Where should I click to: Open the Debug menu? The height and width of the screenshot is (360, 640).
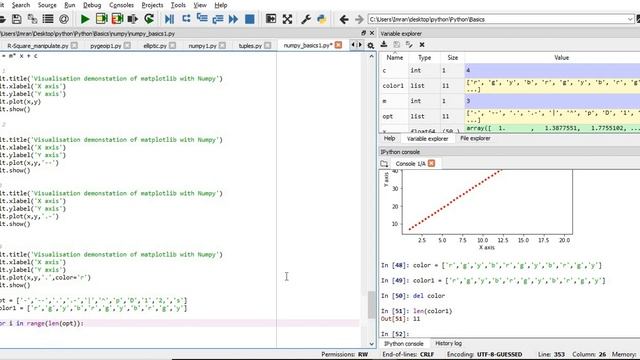tap(92, 5)
